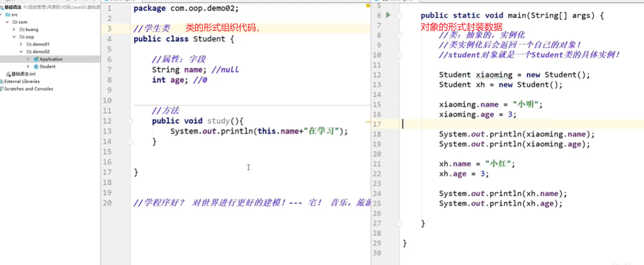Click the println(xh.age) statement
The image size is (644, 265).
[x=500, y=203]
